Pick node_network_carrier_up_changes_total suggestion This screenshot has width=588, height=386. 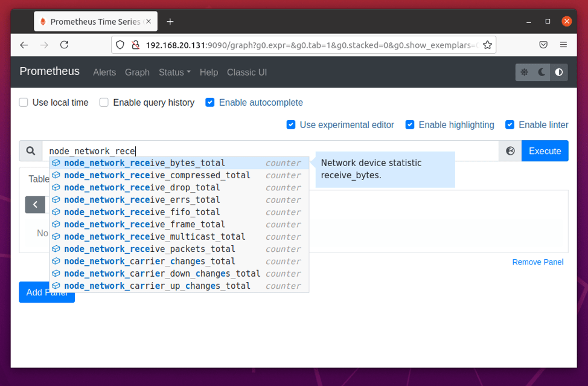(x=179, y=286)
